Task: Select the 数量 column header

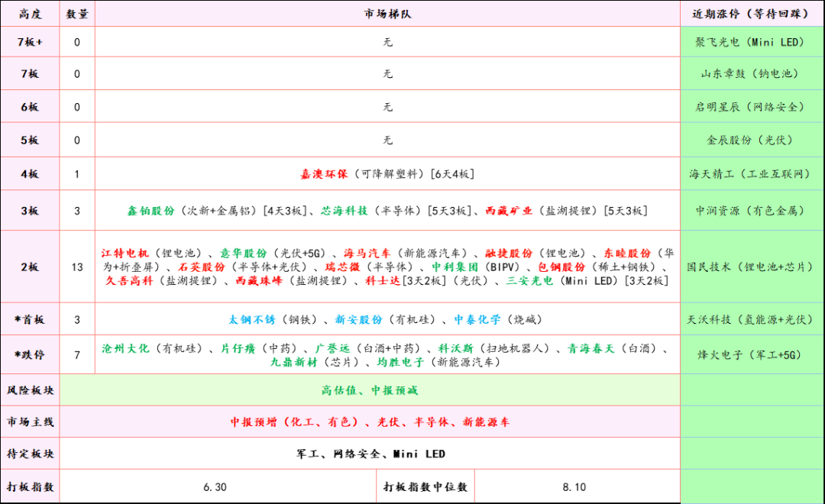Action: point(77,15)
